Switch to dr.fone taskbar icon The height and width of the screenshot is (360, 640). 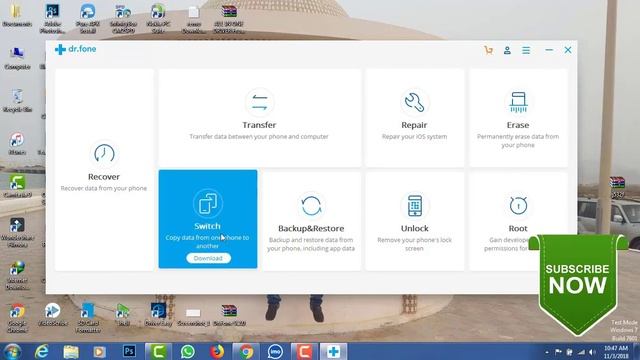click(333, 351)
